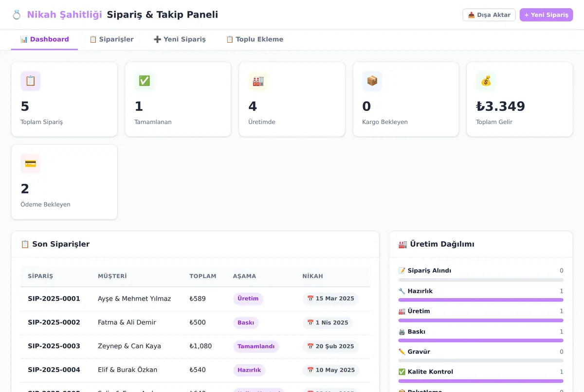Viewport: 584px width, 392px height.
Task: Click the money bag icon on Toplam Gelir card
Action: tap(486, 81)
